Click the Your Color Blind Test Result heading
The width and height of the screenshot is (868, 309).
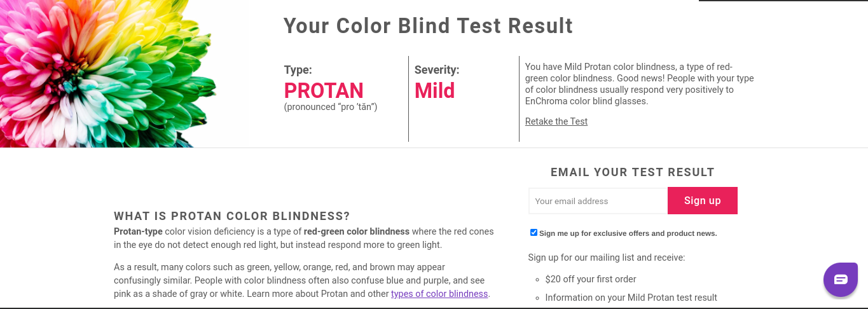point(428,26)
